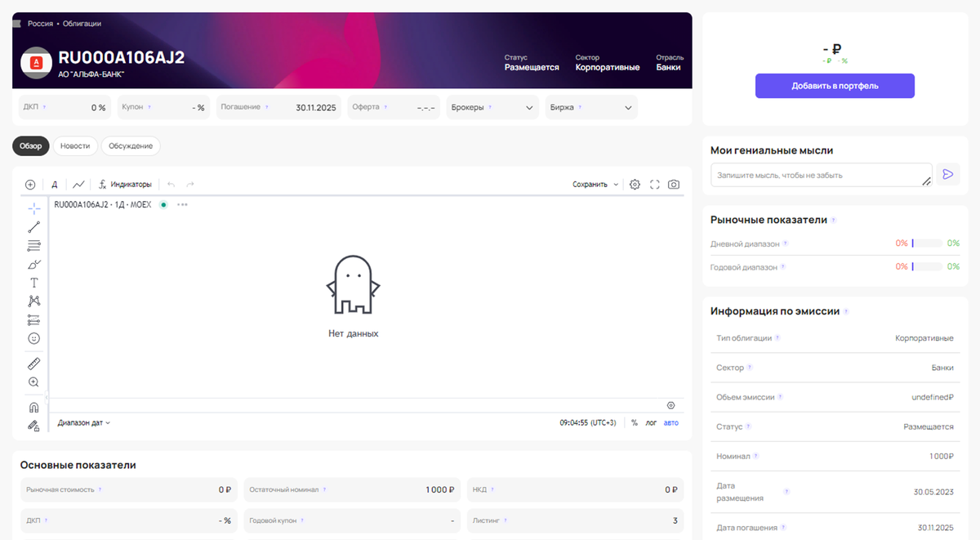Toggle magnet mode in drawing toolbar

coord(34,407)
